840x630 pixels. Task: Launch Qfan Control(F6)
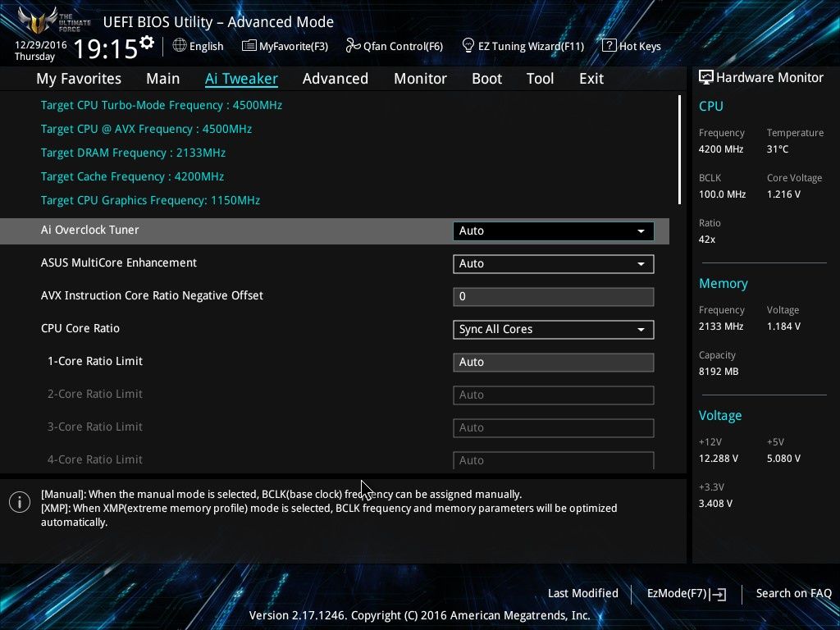coord(395,46)
